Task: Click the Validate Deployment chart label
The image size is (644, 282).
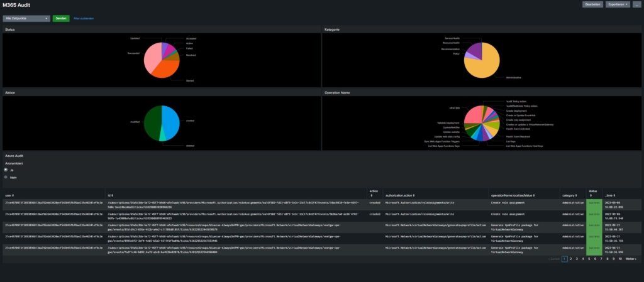Action: point(448,123)
